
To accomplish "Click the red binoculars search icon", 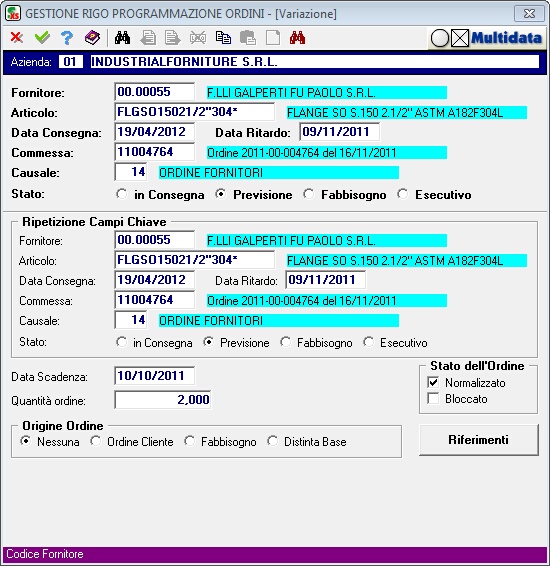I will point(297,38).
